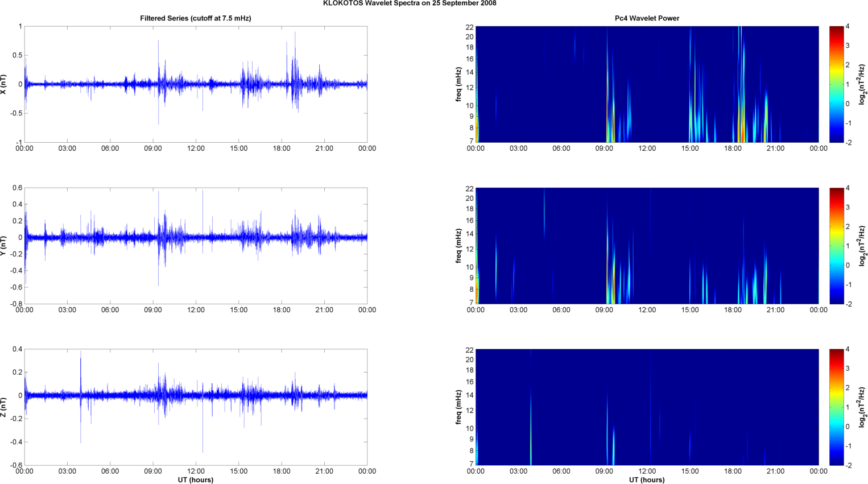Open the wavelet spectrogram beside the X series
The height and width of the screenshot is (484, 868).
[x=647, y=84]
